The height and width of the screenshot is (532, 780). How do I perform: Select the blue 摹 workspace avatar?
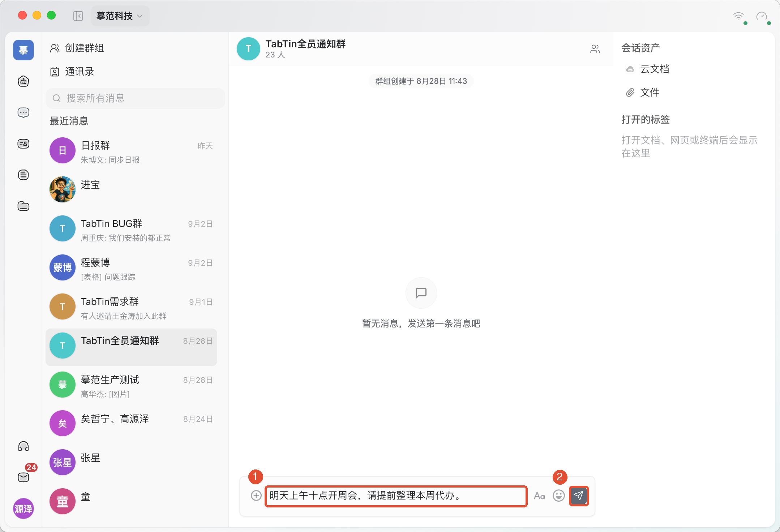click(x=23, y=50)
